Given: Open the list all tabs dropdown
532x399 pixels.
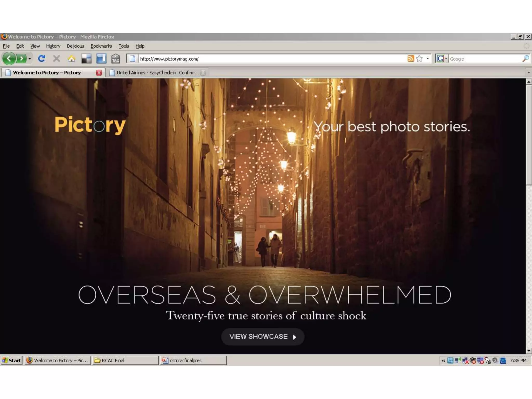Looking at the screenshot, I should [x=528, y=73].
